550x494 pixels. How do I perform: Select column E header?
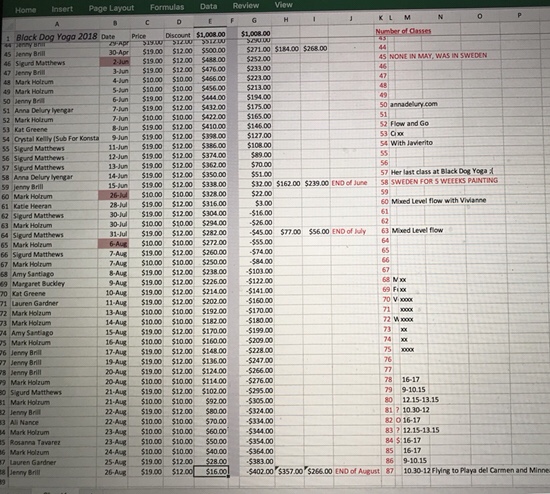coord(210,21)
